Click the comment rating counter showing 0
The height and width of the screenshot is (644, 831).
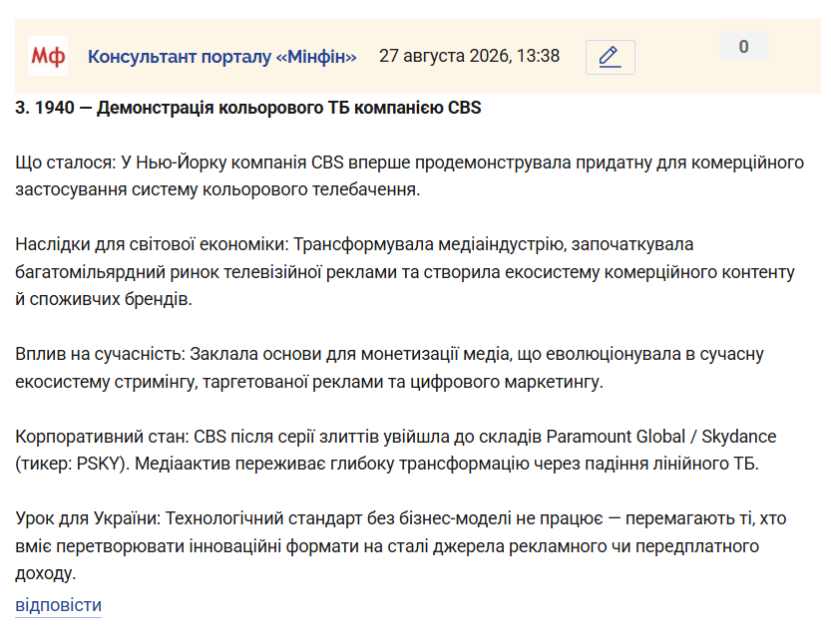coord(743,46)
